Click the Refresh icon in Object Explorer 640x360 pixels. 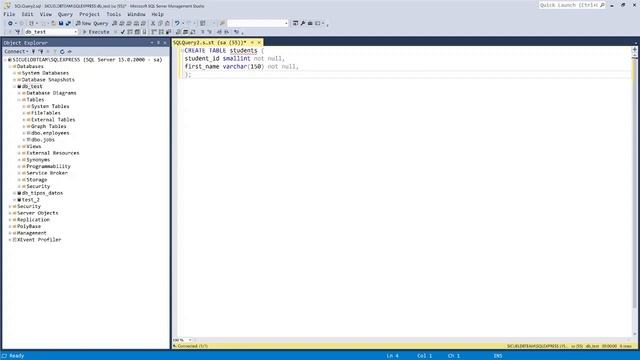tap(62, 51)
